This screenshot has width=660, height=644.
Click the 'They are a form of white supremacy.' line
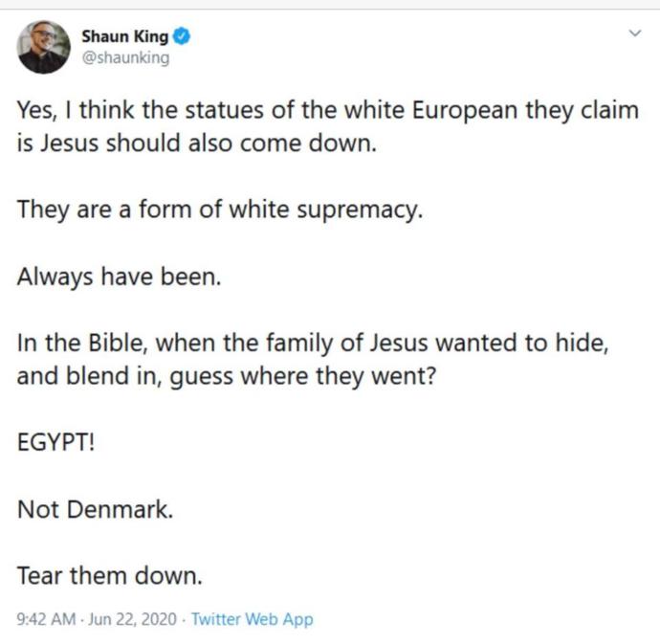coord(220,210)
